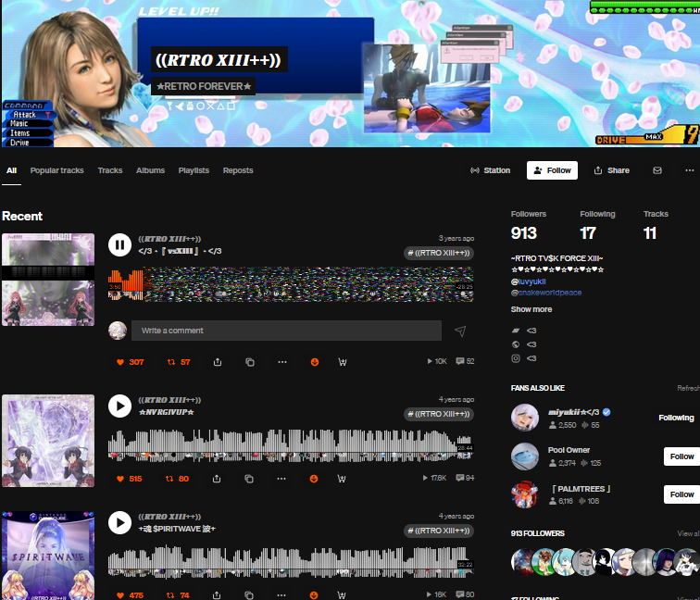Open the Station for this artist

490,170
